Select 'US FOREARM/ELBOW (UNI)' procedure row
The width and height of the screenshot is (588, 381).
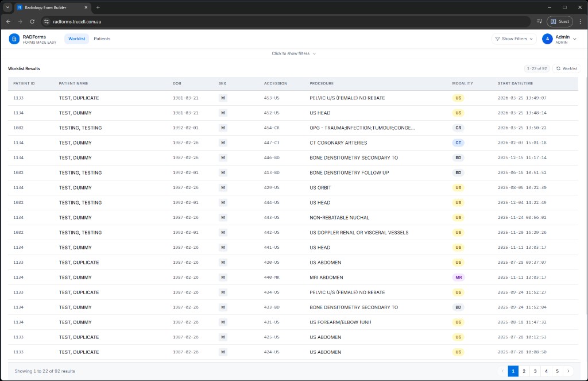pos(293,322)
